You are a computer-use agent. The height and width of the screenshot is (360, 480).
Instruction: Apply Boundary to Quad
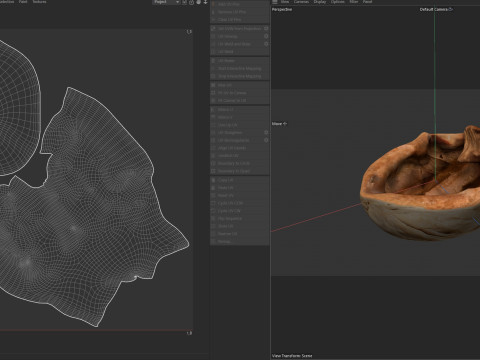coord(239,171)
